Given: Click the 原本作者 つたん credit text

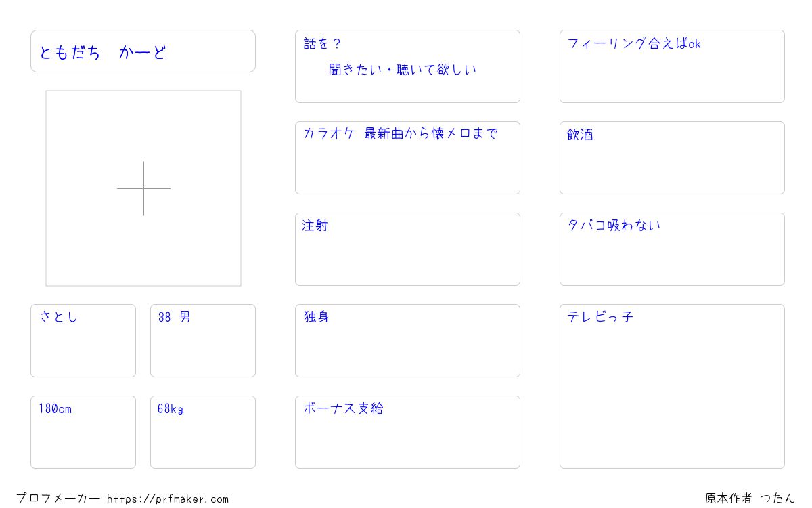Looking at the screenshot, I should [750, 499].
